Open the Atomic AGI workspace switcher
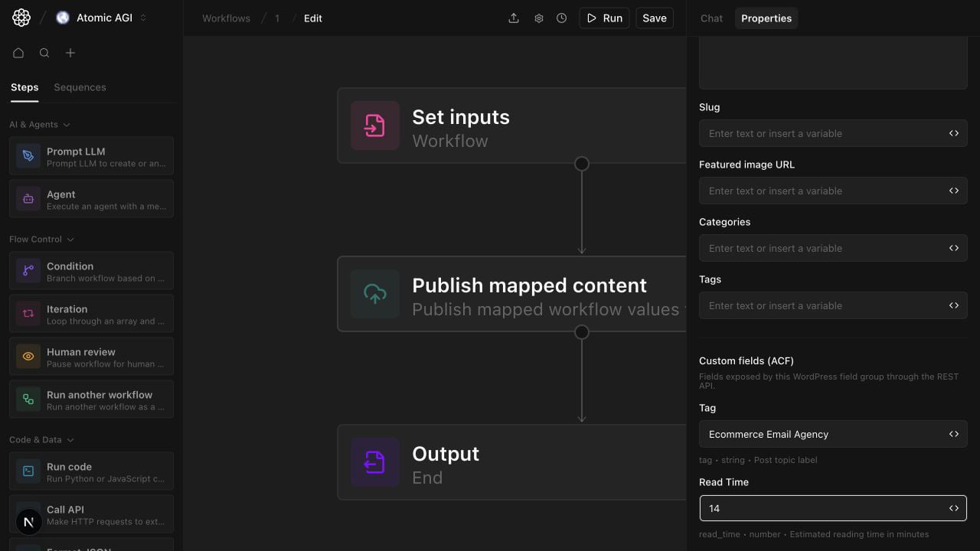This screenshot has width=980, height=551. point(101,18)
